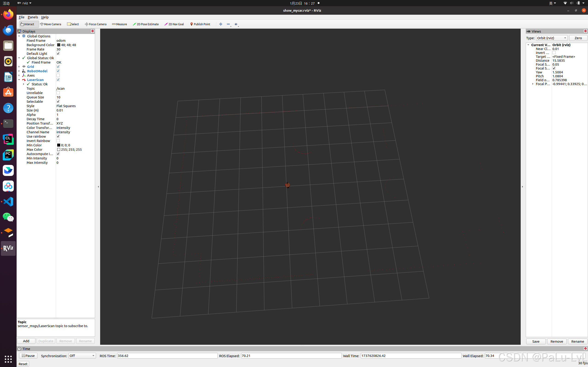Uncheck the Use rainbow option

point(58,136)
